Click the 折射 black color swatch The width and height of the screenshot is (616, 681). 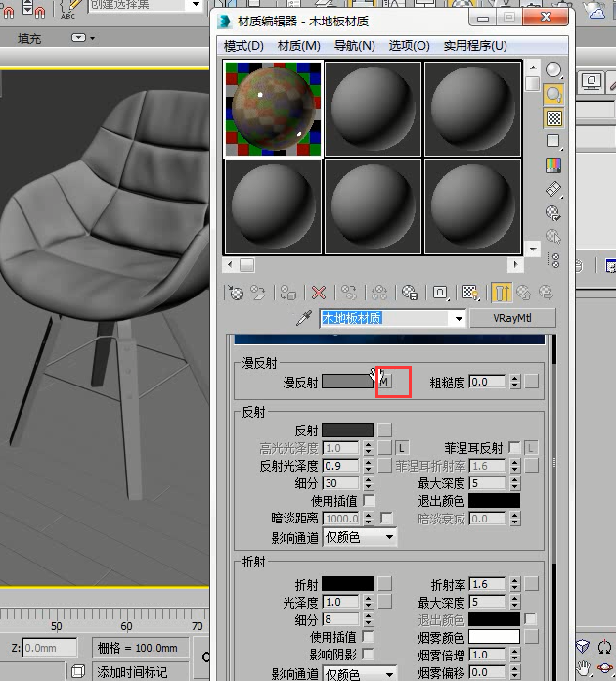(347, 584)
